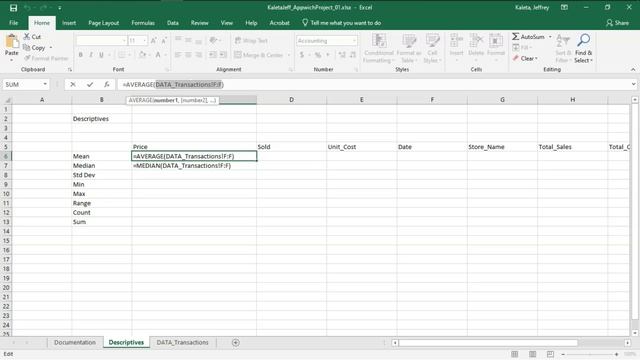
Task: Open Conditional Formatting menu
Action: [379, 49]
